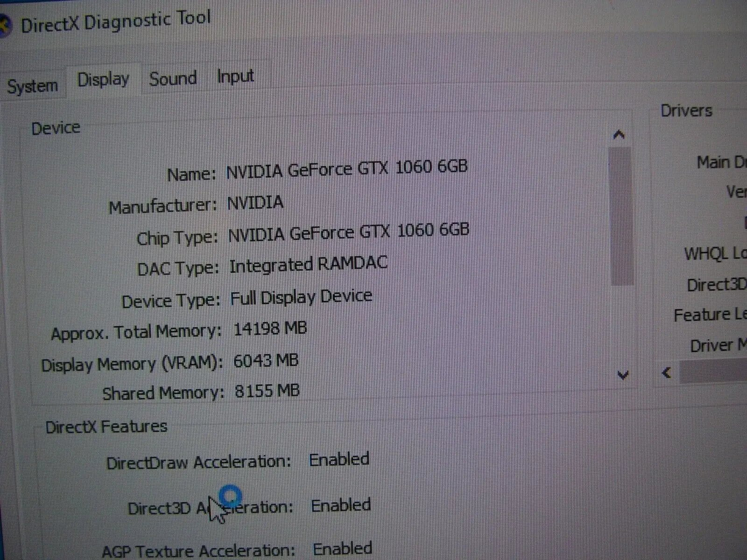
Task: Select the Name value NVIDIA GeForce GTX 1060 6GB
Action: tap(347, 168)
